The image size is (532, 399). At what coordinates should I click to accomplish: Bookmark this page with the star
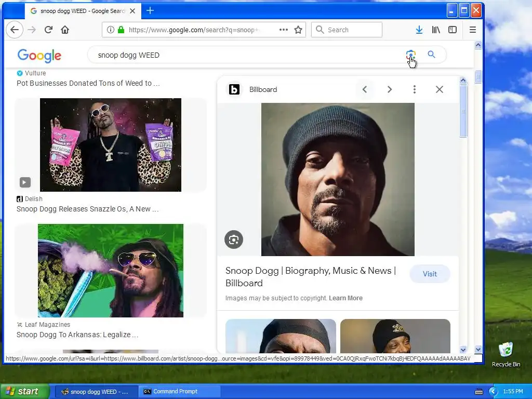coord(298,30)
